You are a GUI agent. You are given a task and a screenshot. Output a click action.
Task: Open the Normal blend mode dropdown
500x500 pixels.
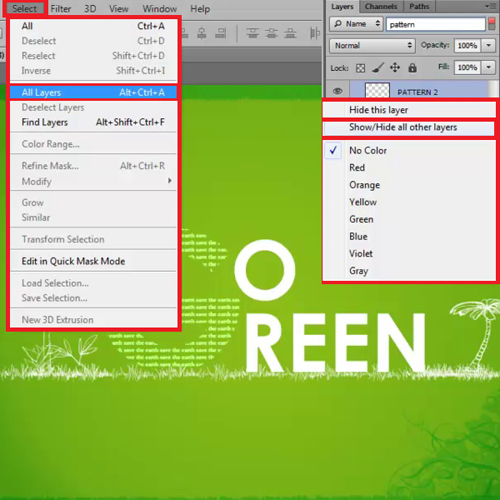[373, 45]
